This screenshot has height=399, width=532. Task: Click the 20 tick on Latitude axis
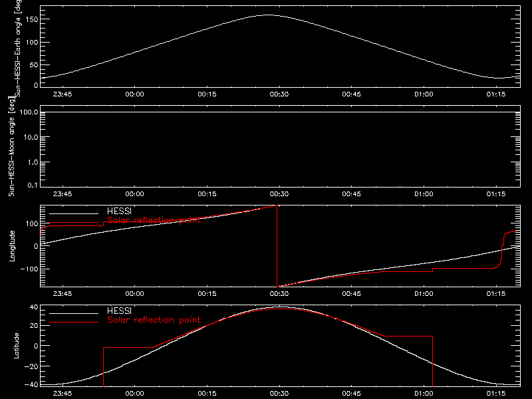pyautogui.click(x=34, y=326)
